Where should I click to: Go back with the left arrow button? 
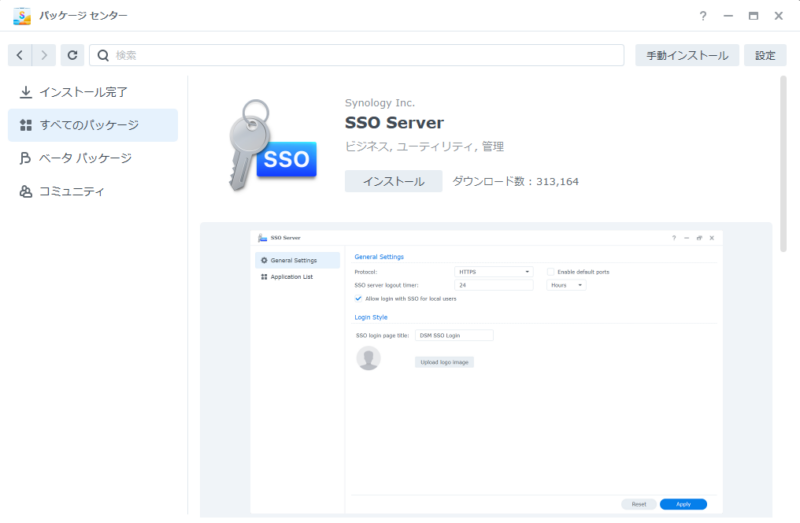pyautogui.click(x=20, y=55)
